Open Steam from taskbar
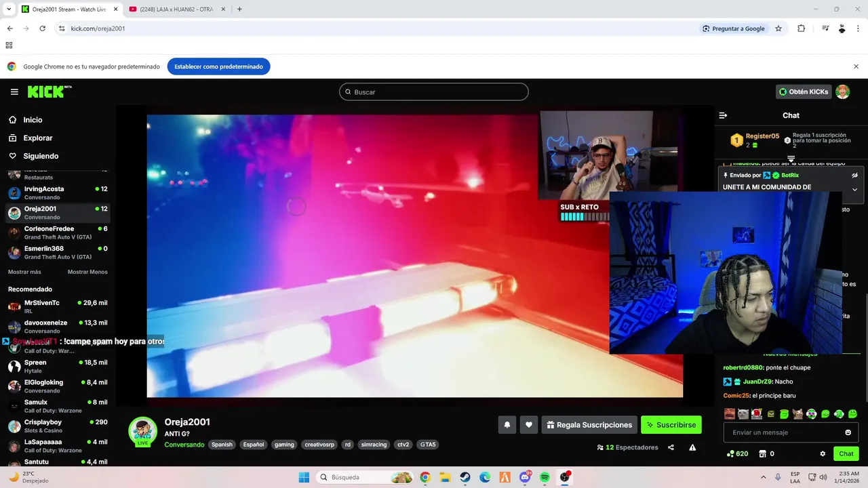 tap(465, 477)
